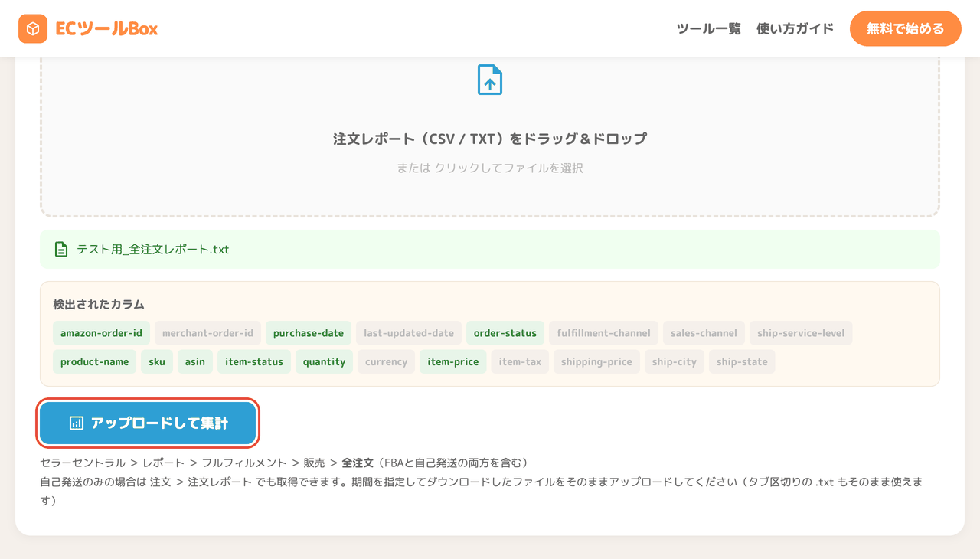Click the upload file icon in drop zone
The width and height of the screenshot is (980, 559).
490,80
